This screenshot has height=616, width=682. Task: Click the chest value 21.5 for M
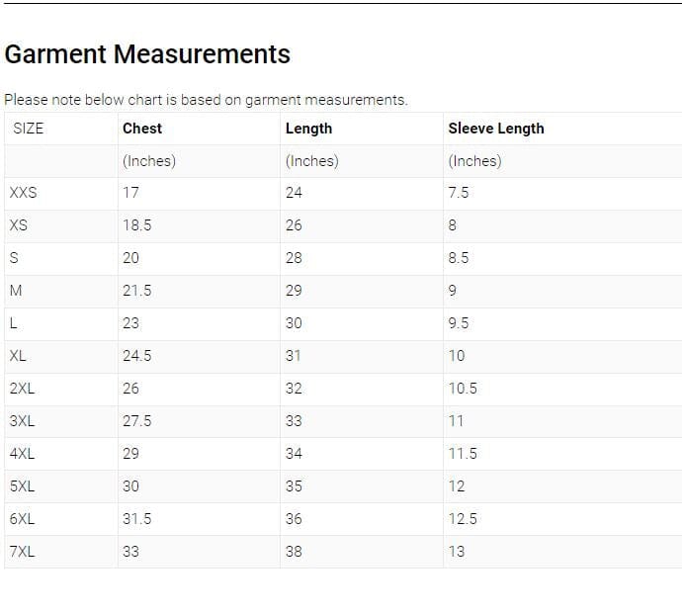point(136,291)
